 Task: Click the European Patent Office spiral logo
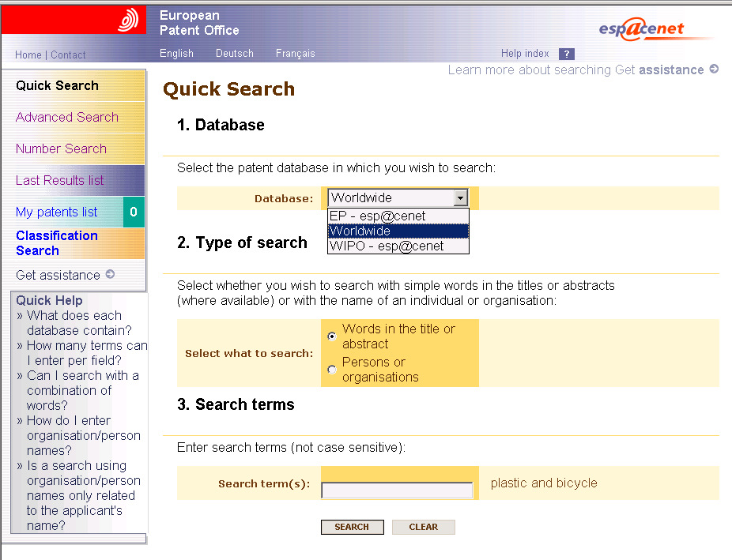tap(128, 20)
